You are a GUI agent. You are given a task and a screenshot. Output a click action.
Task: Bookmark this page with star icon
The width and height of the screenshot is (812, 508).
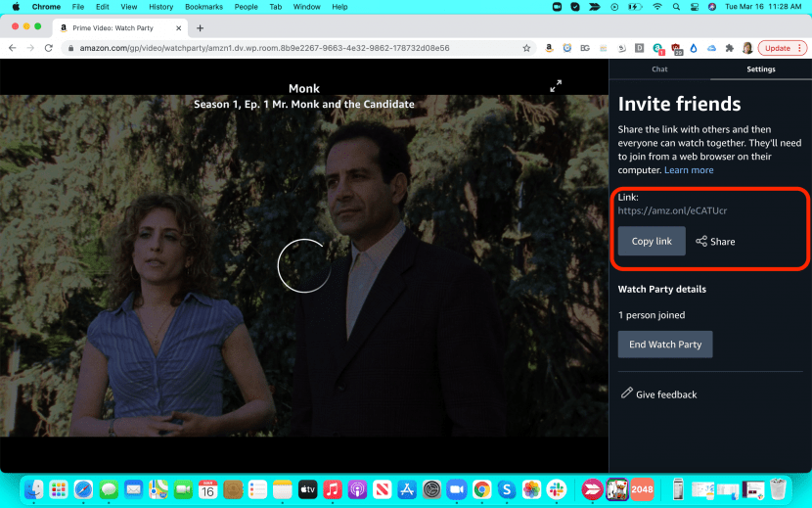coord(526,48)
